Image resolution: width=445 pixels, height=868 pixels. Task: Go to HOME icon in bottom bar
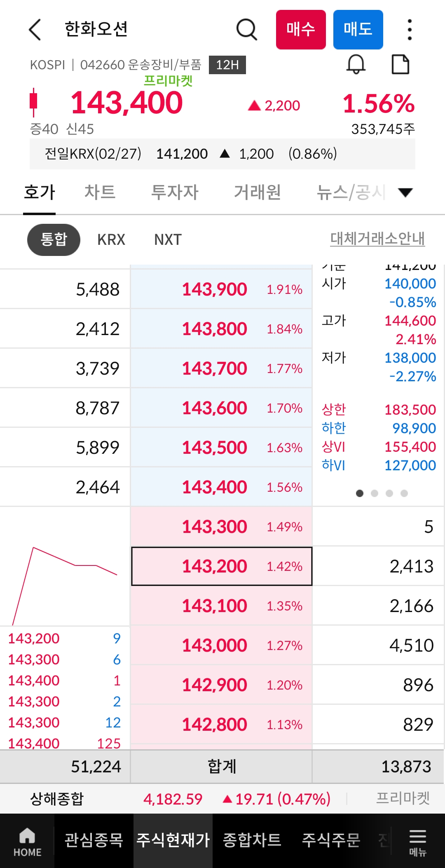pos(27,842)
